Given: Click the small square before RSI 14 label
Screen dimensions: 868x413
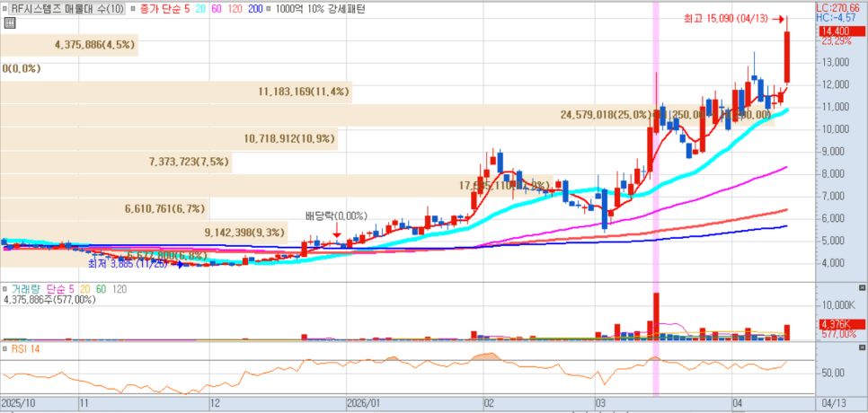Looking at the screenshot, I should 5,349.
